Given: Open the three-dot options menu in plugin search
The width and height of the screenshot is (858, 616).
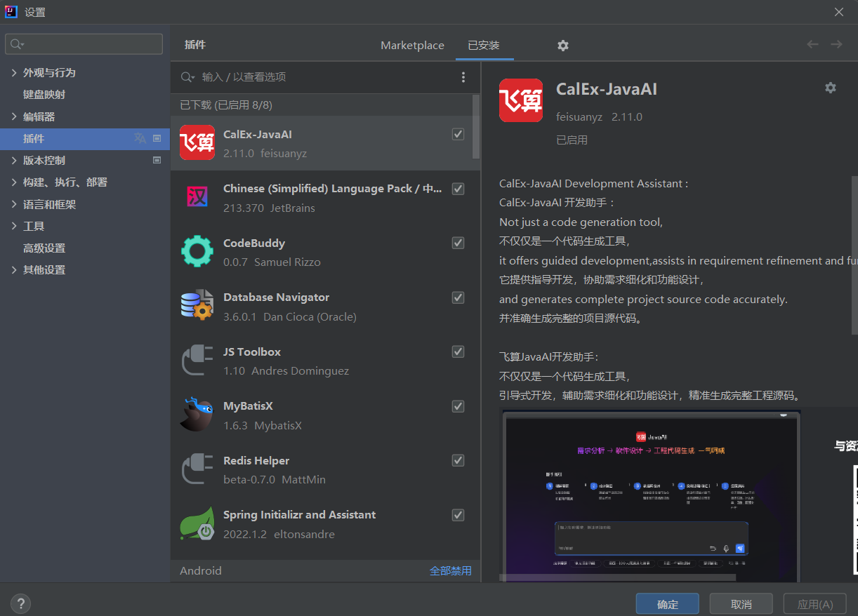Looking at the screenshot, I should 463,77.
